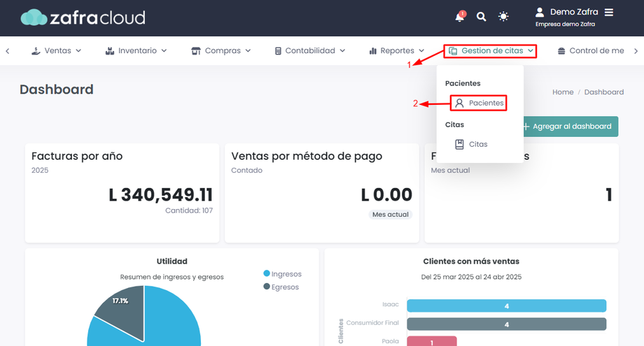Viewport: 644px width, 346px height.
Task: Click the Dashboard breadcrumb text
Action: click(x=603, y=92)
